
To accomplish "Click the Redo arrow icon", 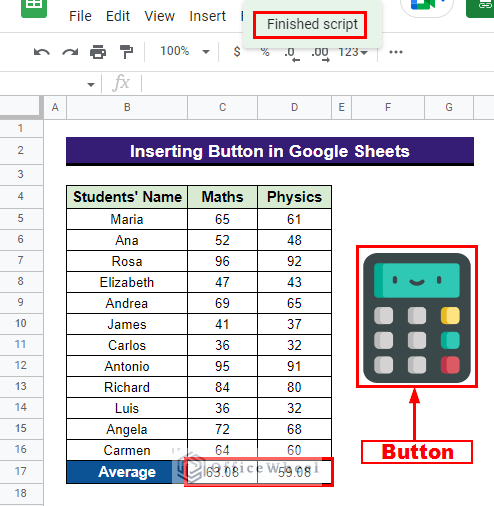I will coord(70,52).
